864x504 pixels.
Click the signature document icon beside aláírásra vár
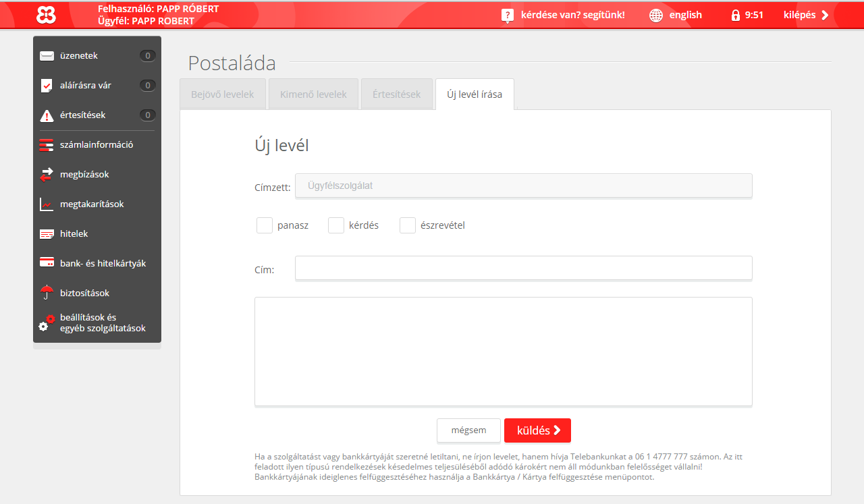click(x=47, y=86)
